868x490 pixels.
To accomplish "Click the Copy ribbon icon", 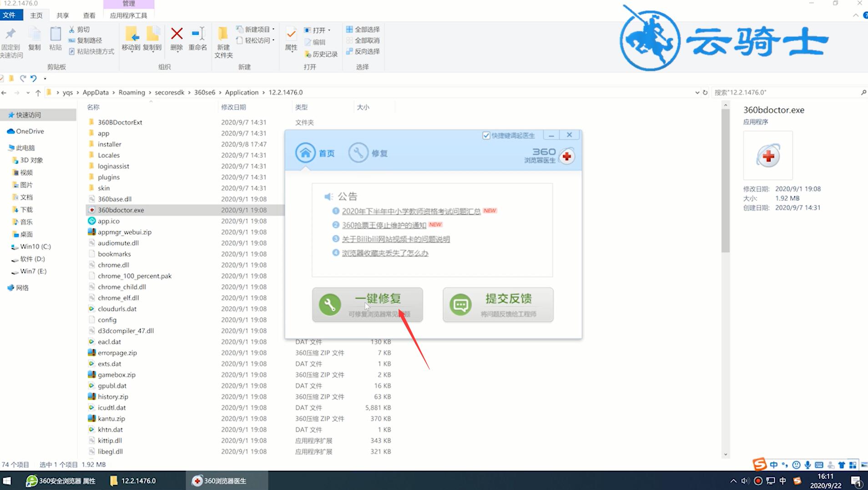I will [34, 34].
